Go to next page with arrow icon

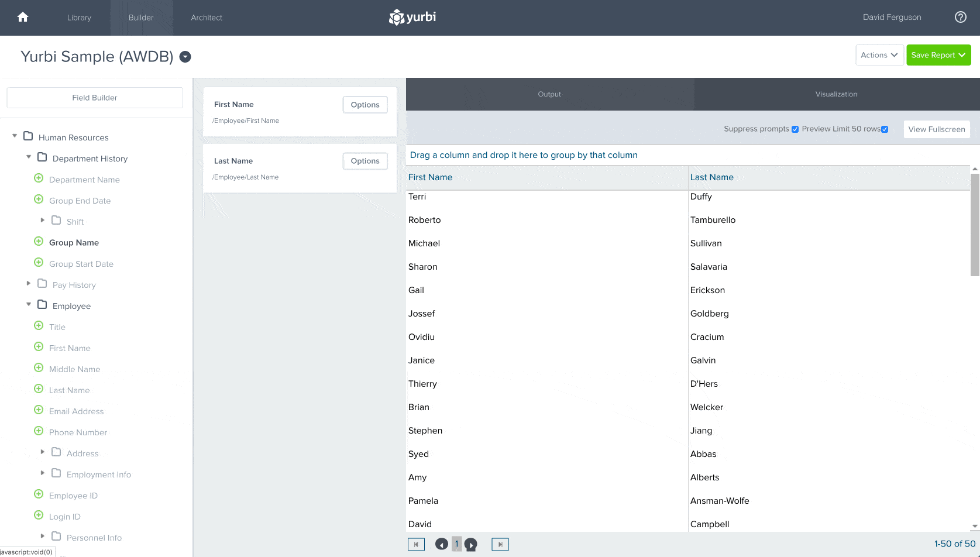click(472, 544)
